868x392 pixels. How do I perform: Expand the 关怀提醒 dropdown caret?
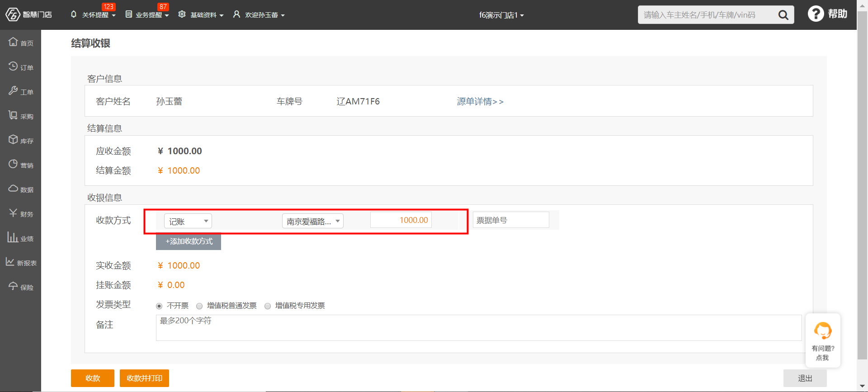tap(114, 15)
